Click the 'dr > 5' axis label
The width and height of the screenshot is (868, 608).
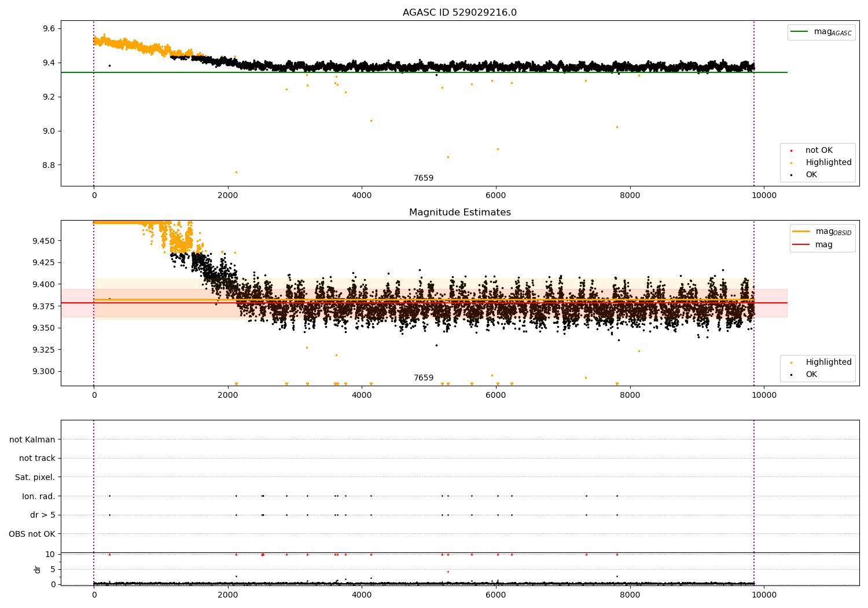tap(43, 515)
